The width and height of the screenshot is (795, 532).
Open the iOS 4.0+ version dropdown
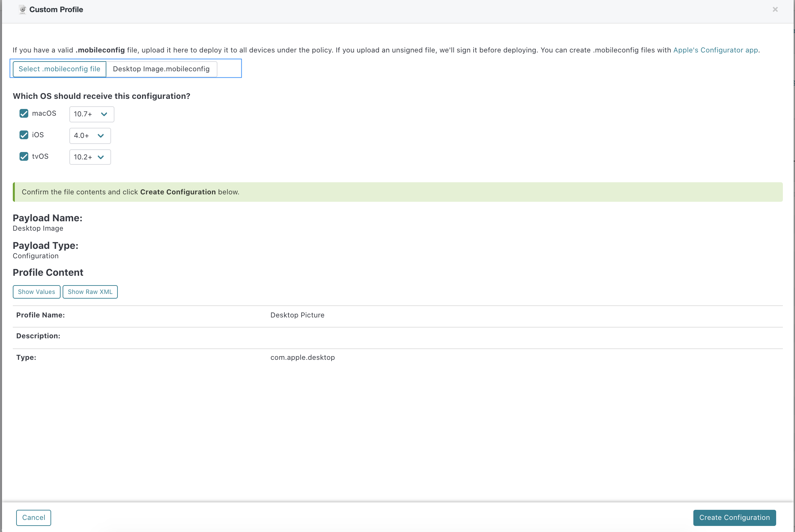pyautogui.click(x=90, y=136)
